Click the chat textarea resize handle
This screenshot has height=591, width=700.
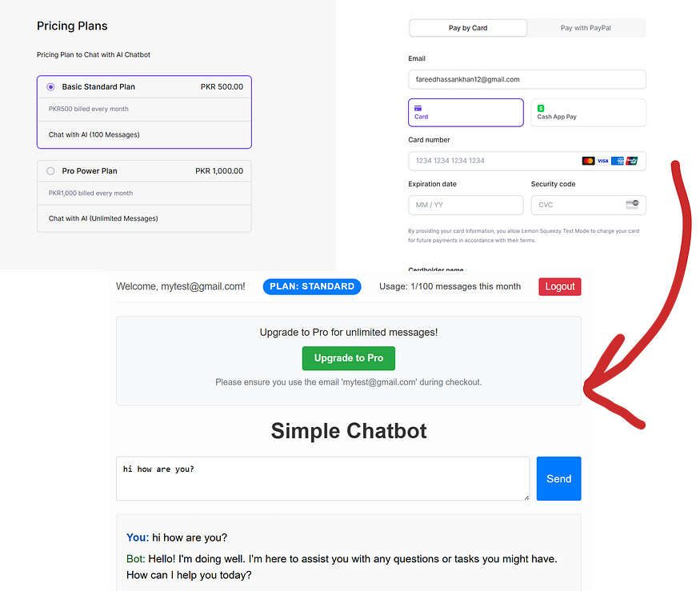coord(526,497)
